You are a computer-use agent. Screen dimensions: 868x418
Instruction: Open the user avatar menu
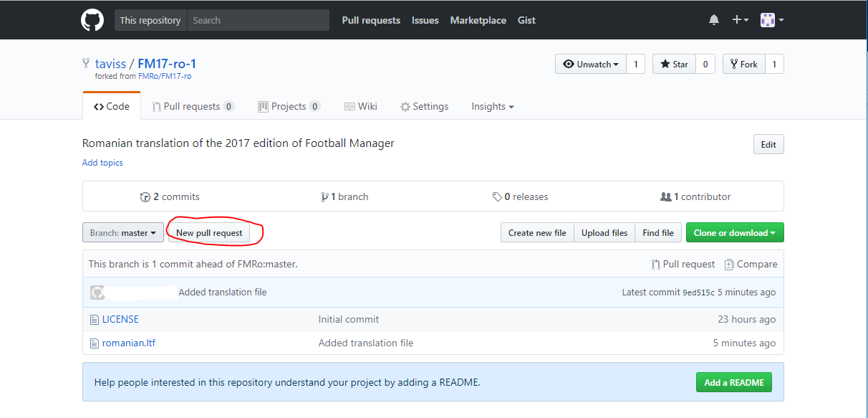point(771,20)
